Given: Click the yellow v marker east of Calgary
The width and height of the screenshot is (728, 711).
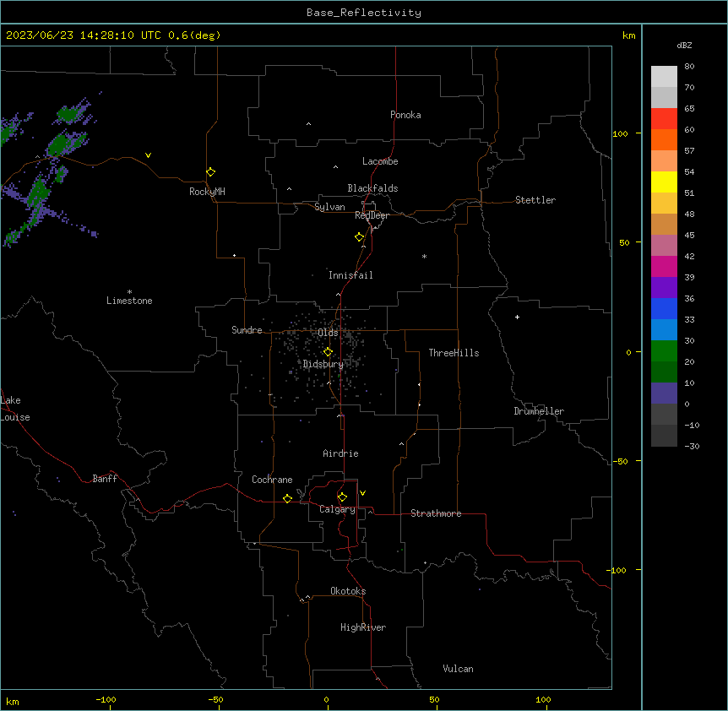Looking at the screenshot, I should pos(362,493).
